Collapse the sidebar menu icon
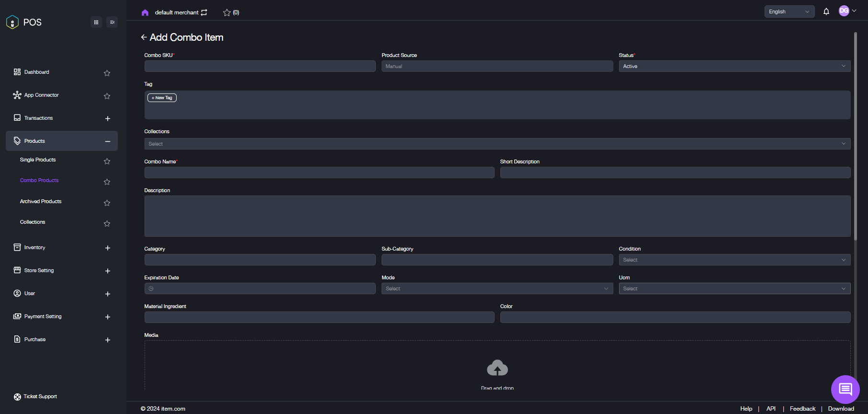 pos(112,22)
